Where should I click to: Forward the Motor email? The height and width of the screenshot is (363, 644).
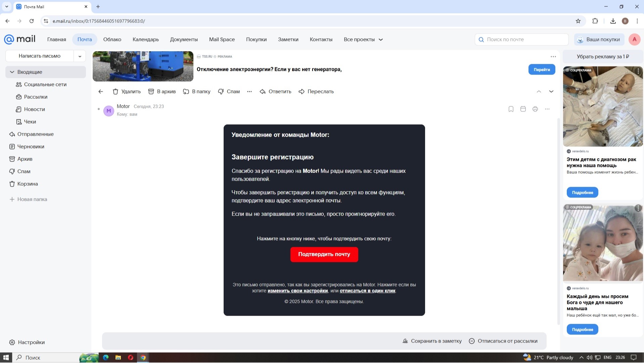pos(316,91)
